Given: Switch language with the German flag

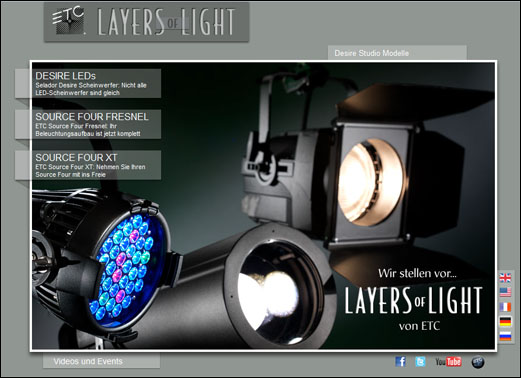Looking at the screenshot, I should click(505, 321).
